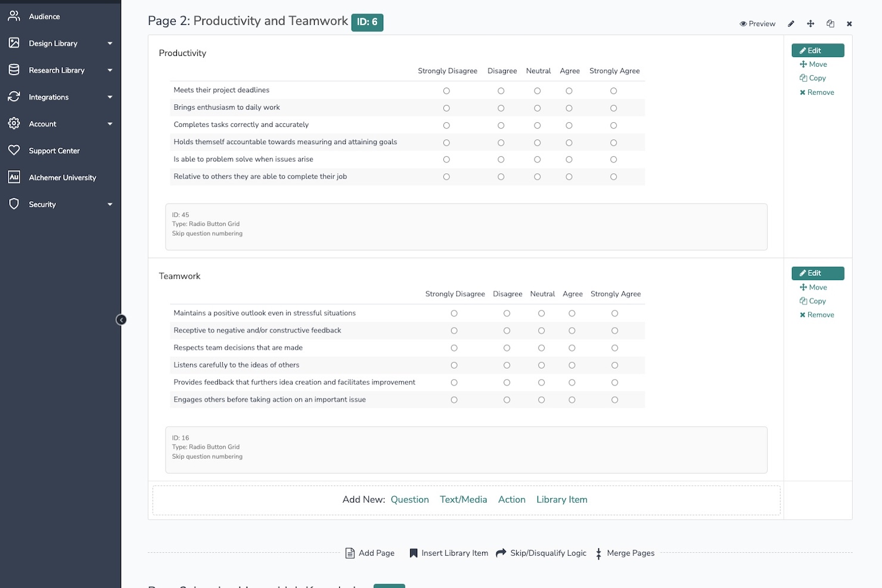Click the Insert Library Item bookmark icon
This screenshot has width=882, height=588.
point(414,553)
